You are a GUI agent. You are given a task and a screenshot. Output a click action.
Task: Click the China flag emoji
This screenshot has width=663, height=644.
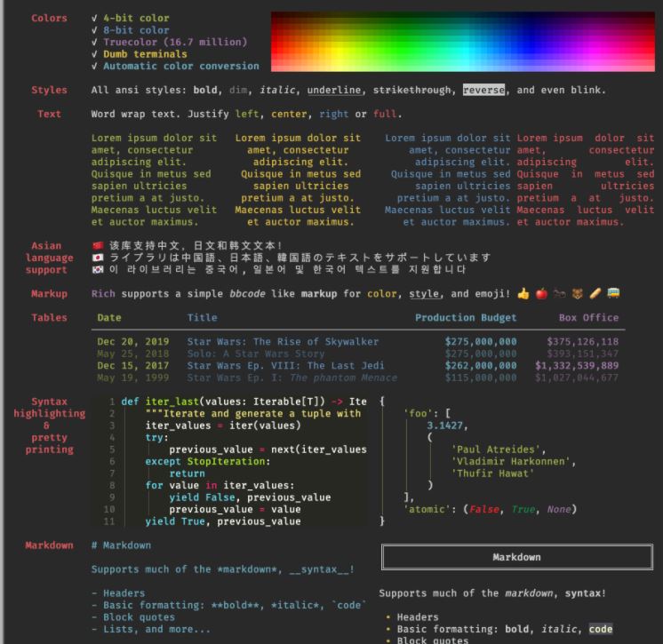pos(98,245)
